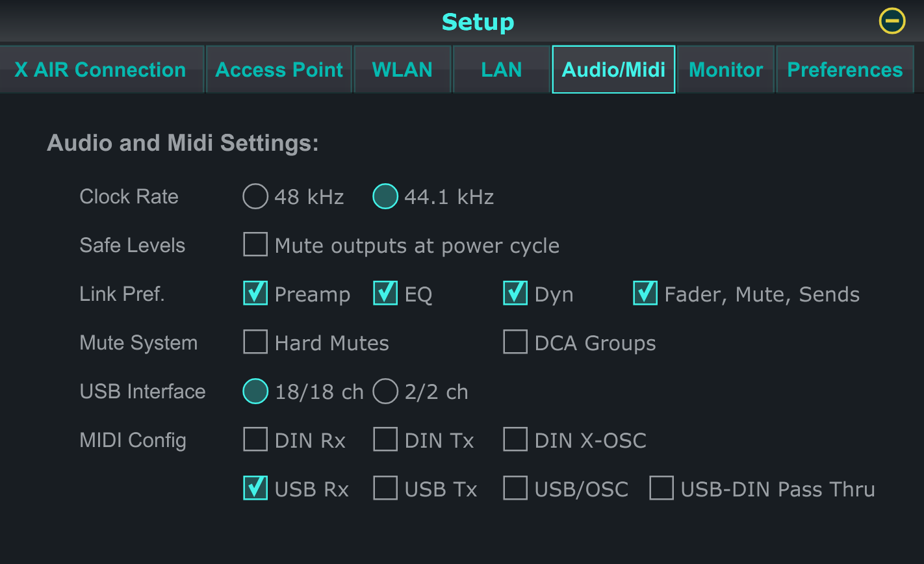The height and width of the screenshot is (564, 924).
Task: Open the X AIR Connection tab
Action: pos(101,70)
